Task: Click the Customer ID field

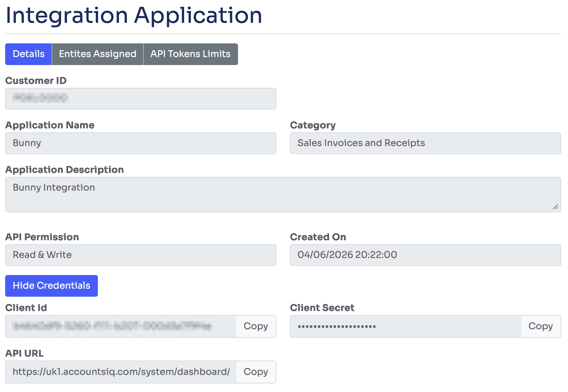Action: 140,99
